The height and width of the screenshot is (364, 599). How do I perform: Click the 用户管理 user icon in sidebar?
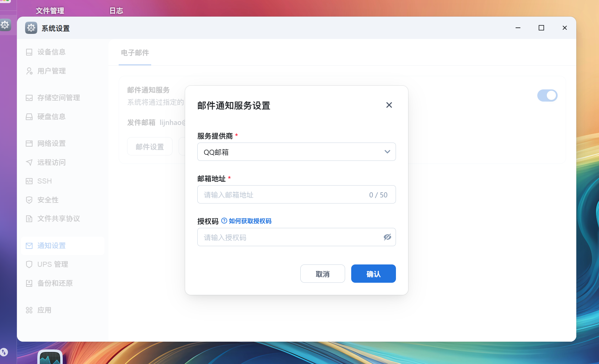click(x=30, y=71)
